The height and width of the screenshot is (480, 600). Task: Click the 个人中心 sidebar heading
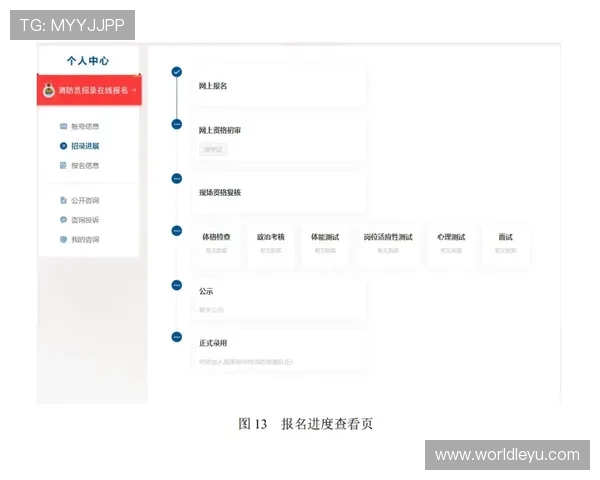(88, 61)
